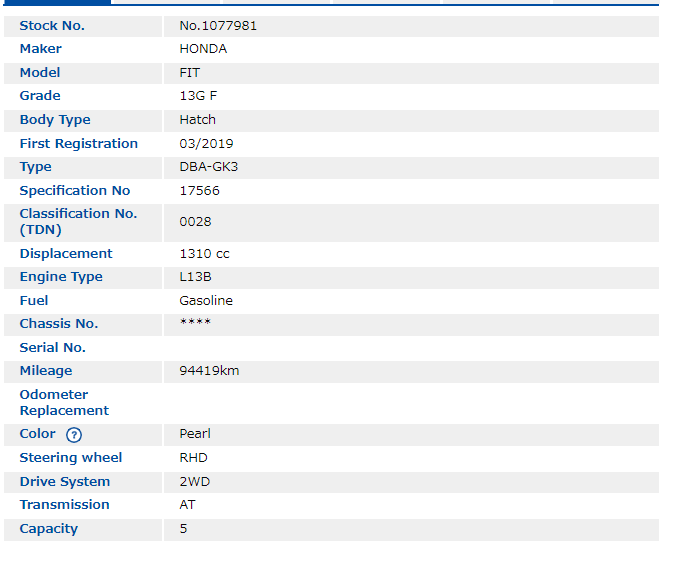Select the HONDA maker value
The height and width of the screenshot is (563, 685).
coord(203,49)
